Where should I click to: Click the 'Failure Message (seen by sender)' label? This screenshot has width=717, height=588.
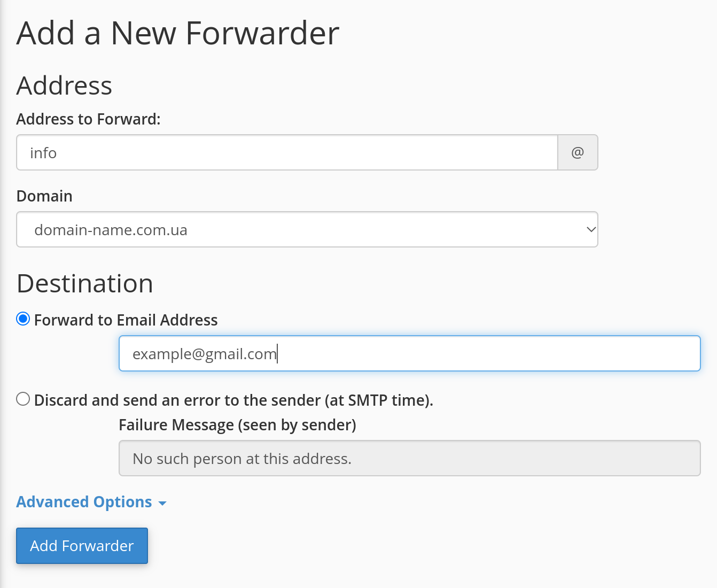[237, 425]
